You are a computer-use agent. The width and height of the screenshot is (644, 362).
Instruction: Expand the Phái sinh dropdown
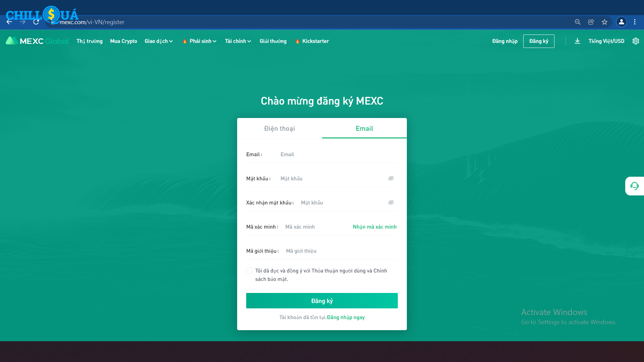click(203, 41)
